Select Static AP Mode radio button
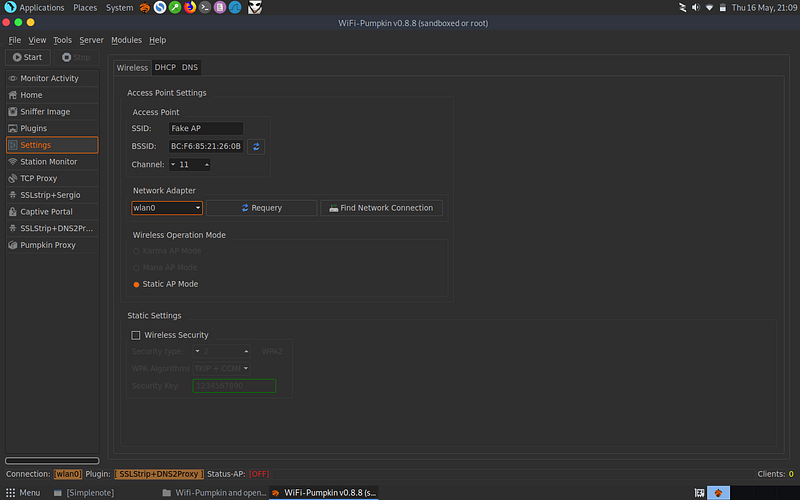 point(136,285)
